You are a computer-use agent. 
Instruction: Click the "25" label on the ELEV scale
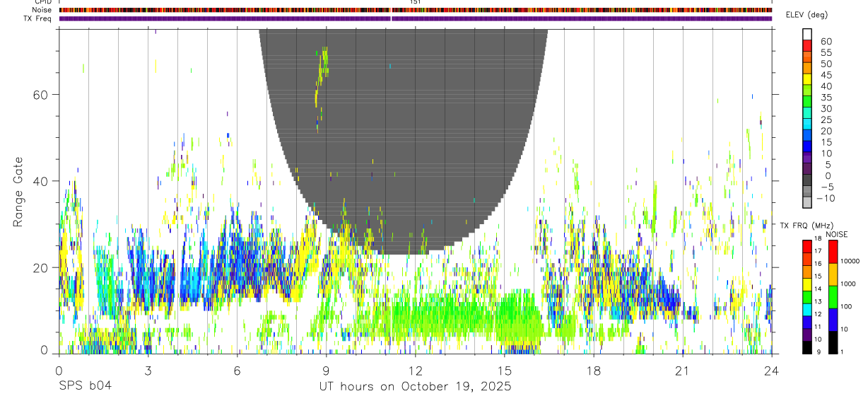point(826,120)
